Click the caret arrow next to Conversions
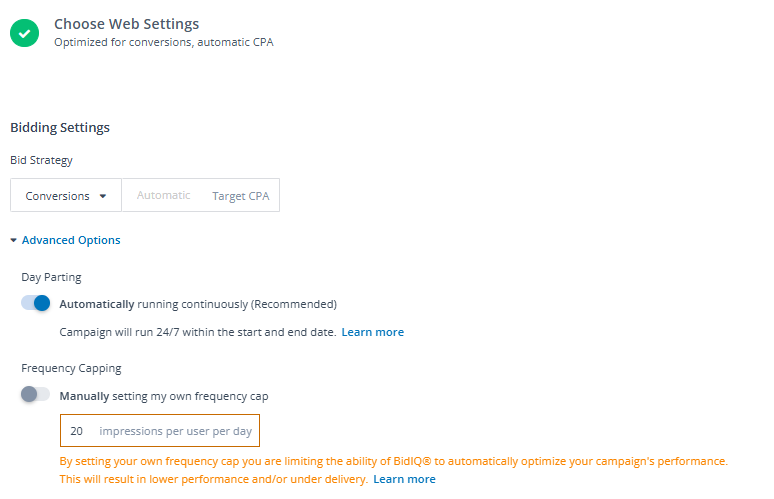 tap(103, 196)
